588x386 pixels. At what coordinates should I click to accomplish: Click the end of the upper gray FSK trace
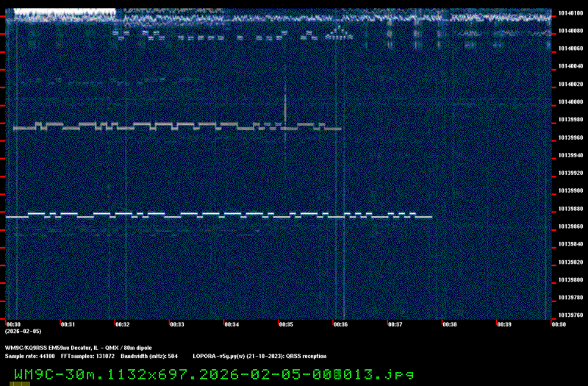[339, 129]
